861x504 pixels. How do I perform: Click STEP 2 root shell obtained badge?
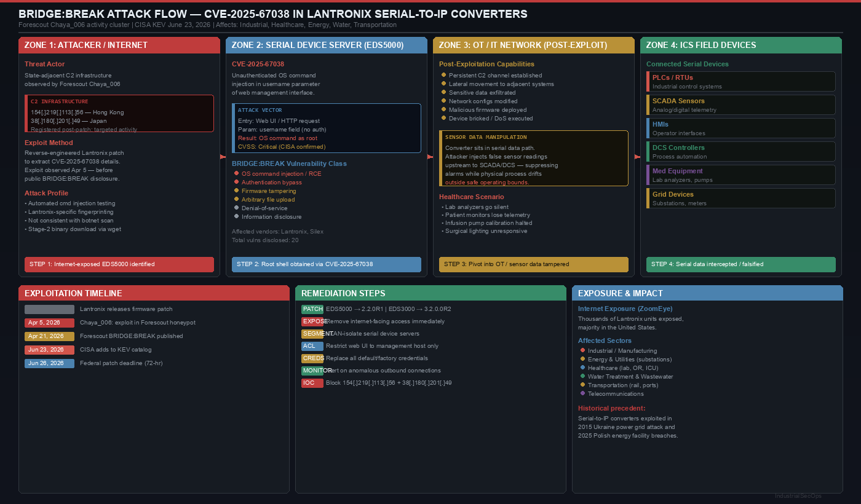coord(327,264)
